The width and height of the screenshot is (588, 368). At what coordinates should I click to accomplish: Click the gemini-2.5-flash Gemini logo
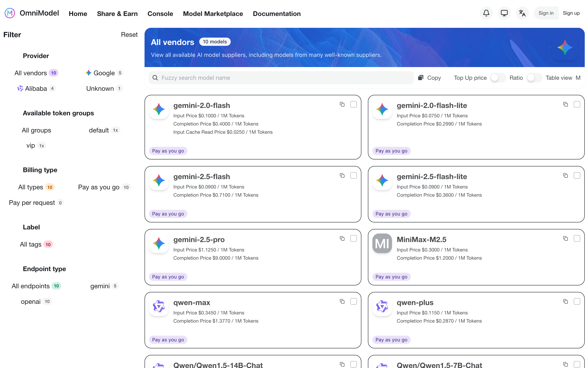[x=159, y=180]
